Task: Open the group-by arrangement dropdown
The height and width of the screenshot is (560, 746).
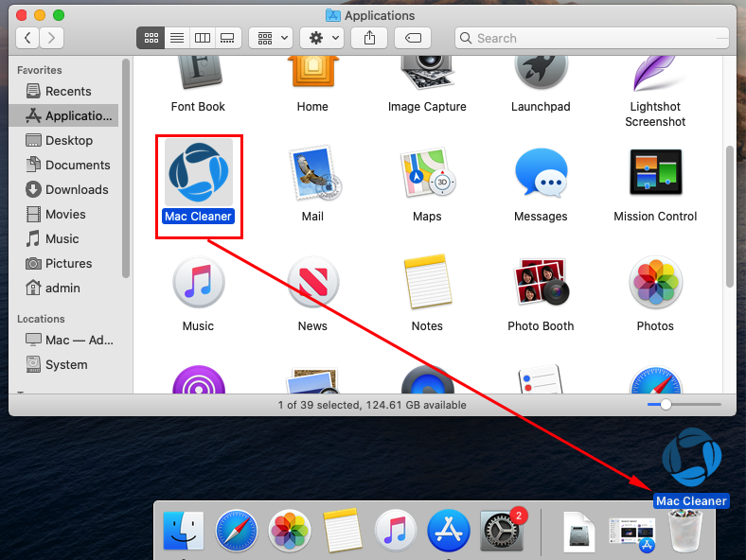Action: pyautogui.click(x=271, y=38)
